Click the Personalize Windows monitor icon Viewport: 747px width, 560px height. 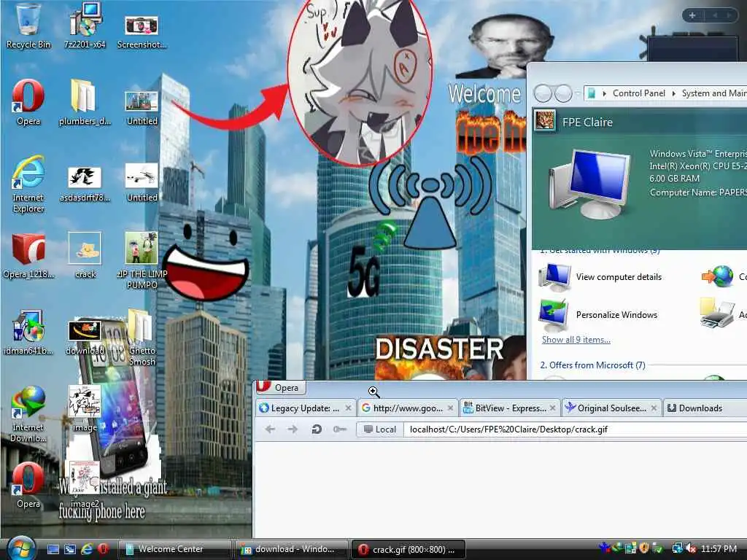point(553,315)
